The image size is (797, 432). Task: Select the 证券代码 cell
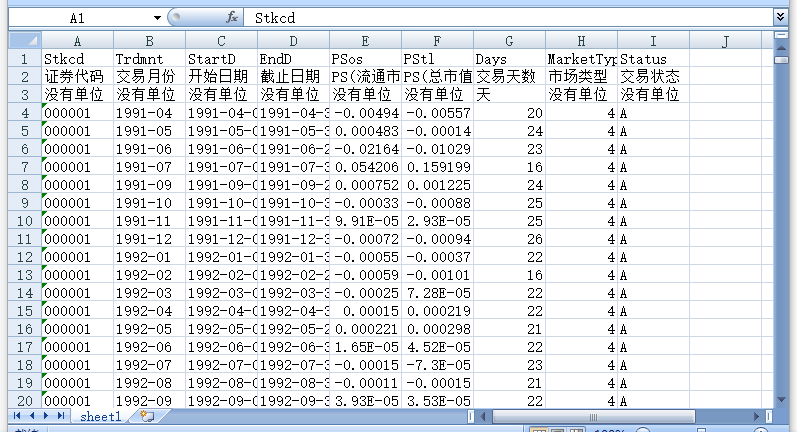click(77, 77)
